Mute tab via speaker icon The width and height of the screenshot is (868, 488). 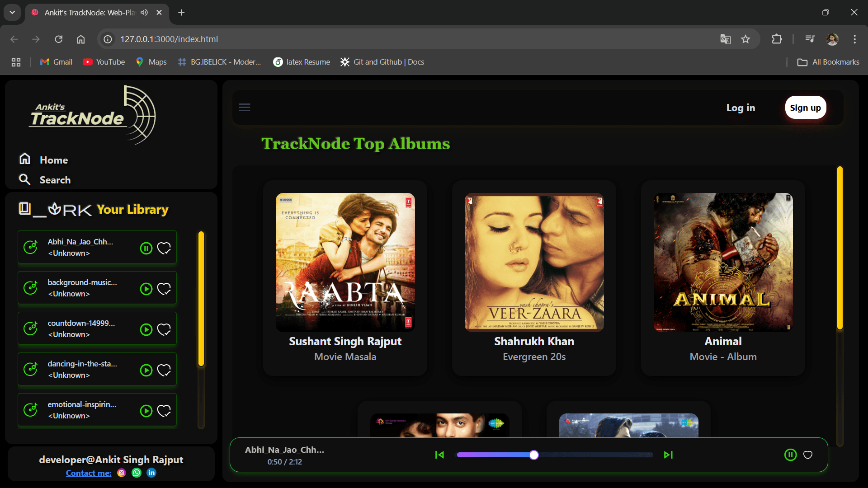pos(144,13)
